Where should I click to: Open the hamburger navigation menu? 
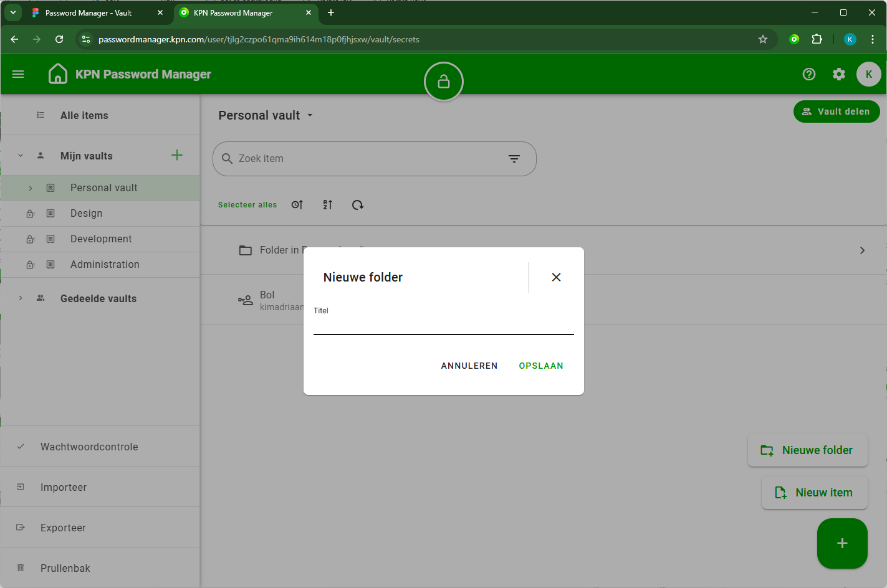[x=18, y=74]
